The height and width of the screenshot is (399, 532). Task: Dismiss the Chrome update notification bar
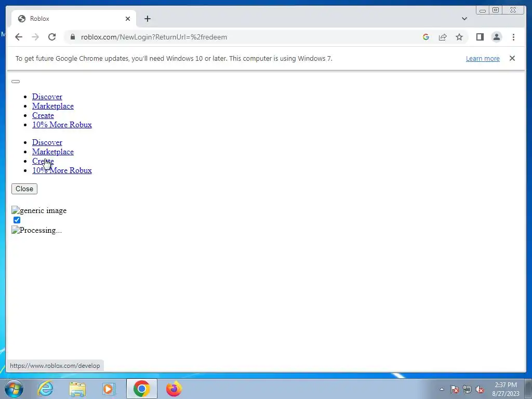pyautogui.click(x=512, y=58)
